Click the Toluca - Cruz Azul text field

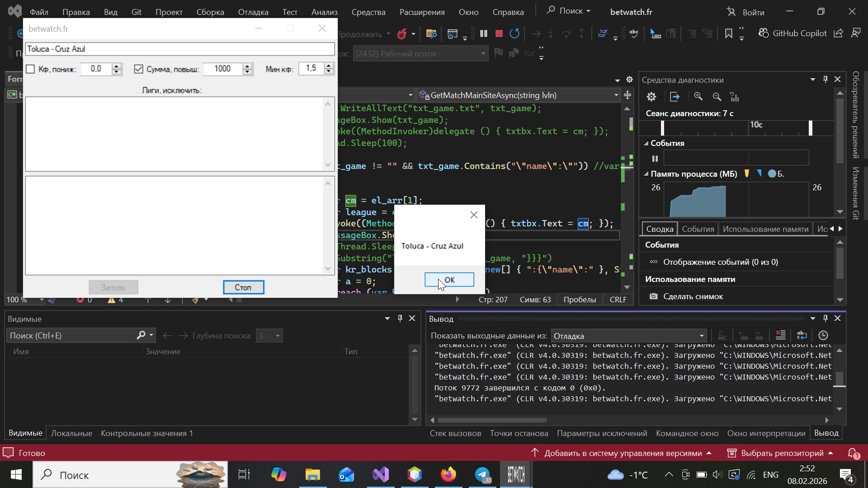(179, 49)
